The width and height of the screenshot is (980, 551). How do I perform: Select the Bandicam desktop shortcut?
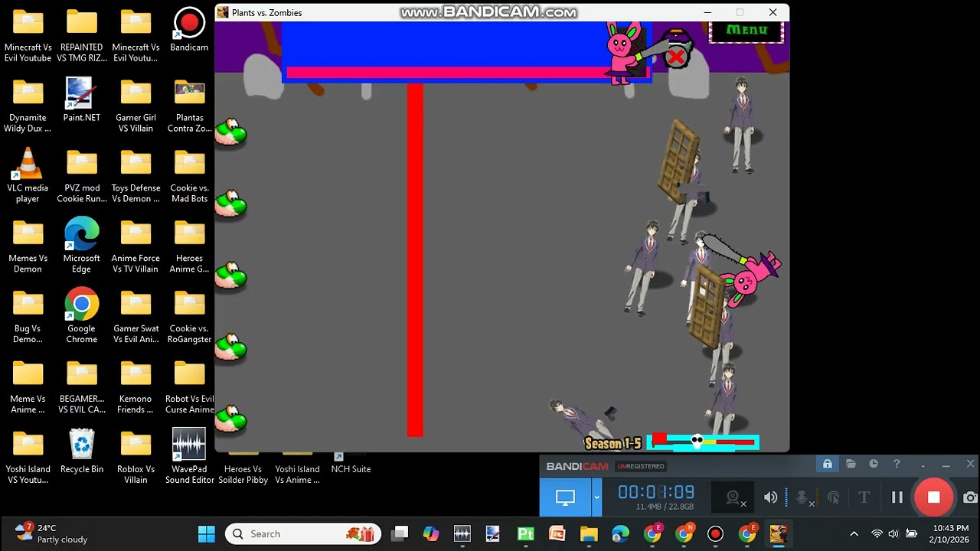[189, 30]
